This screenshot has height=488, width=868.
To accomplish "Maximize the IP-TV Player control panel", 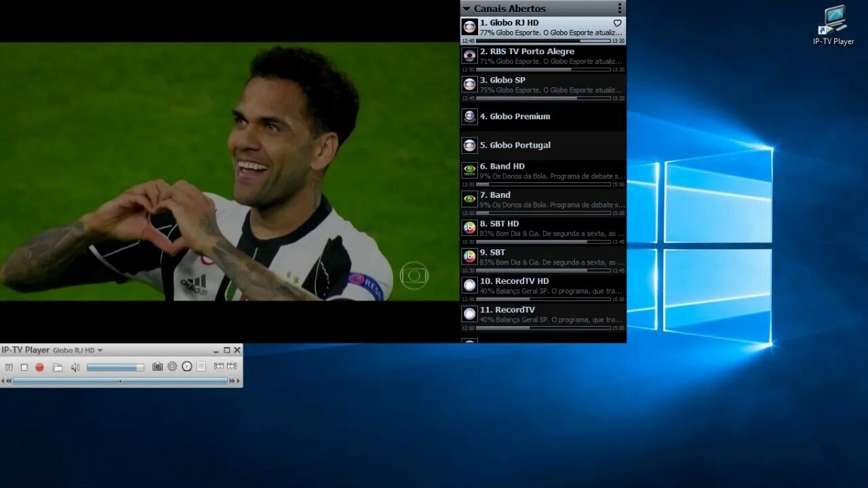I will point(226,350).
